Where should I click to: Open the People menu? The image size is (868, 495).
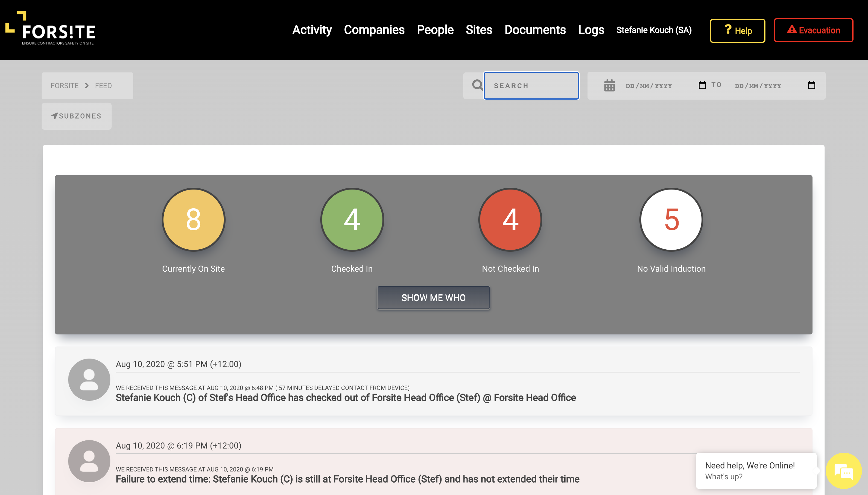point(435,30)
